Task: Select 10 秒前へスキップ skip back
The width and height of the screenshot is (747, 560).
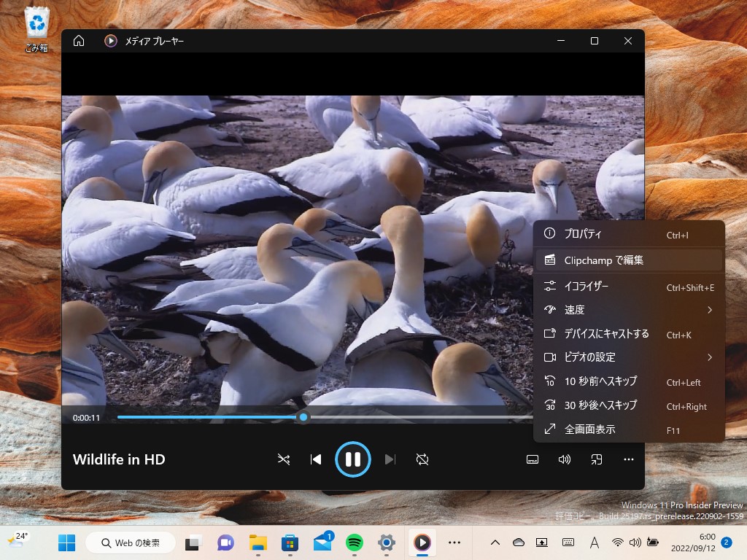Action: coord(629,381)
